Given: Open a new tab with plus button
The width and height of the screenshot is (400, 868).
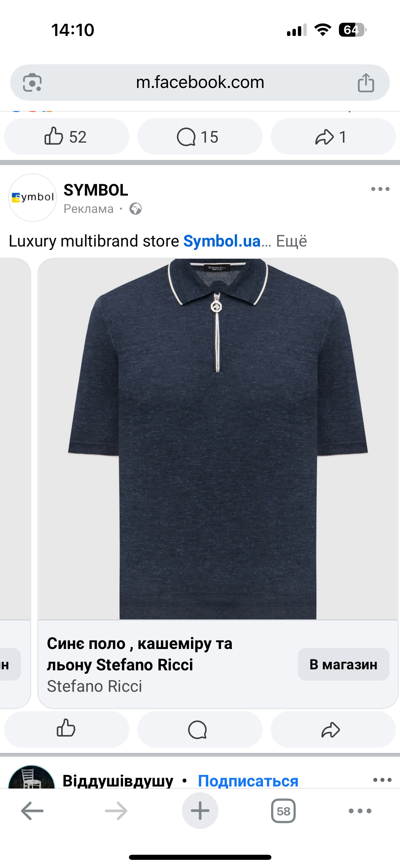Looking at the screenshot, I should point(200,811).
